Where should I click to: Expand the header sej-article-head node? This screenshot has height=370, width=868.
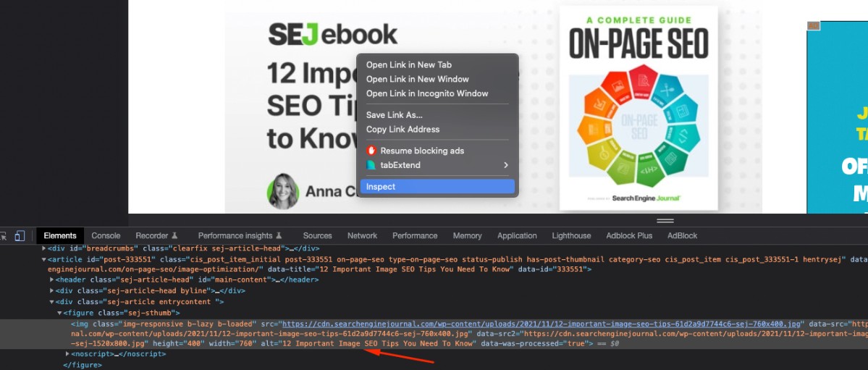click(x=52, y=279)
